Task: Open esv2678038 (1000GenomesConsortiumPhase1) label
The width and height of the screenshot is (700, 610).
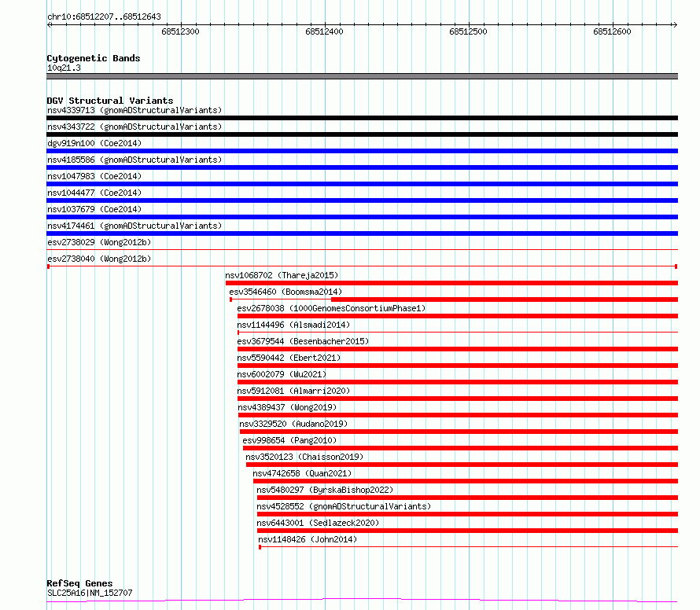Action: pos(331,308)
